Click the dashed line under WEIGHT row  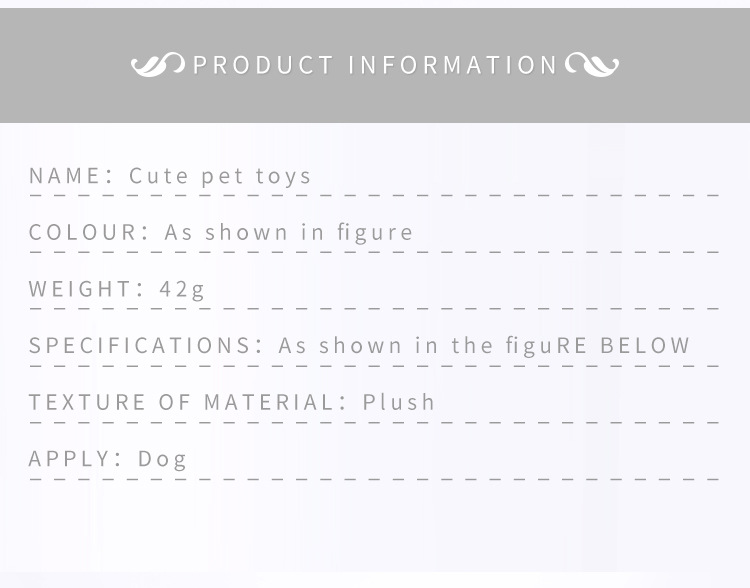(375, 308)
